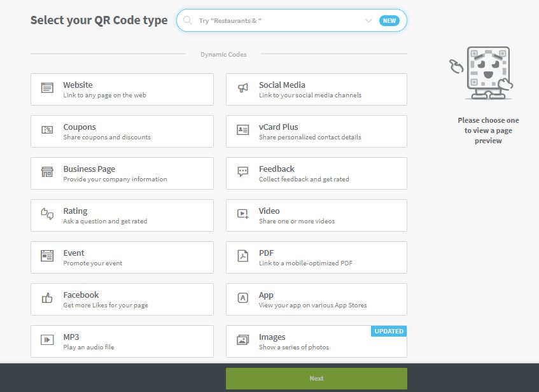Select the Event QR code type

point(122,258)
